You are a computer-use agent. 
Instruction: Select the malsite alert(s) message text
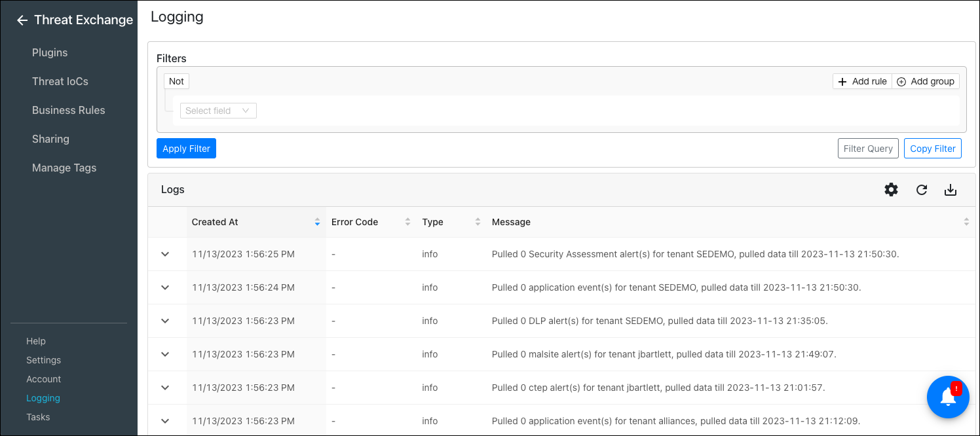coord(664,354)
